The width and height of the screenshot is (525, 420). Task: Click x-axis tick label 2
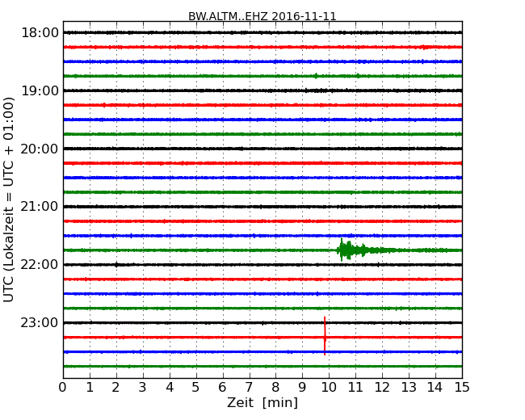coord(115,388)
